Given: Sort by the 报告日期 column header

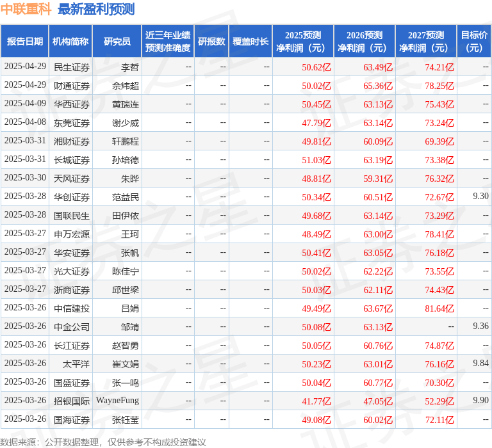Looking at the screenshot, I should tap(25, 42).
